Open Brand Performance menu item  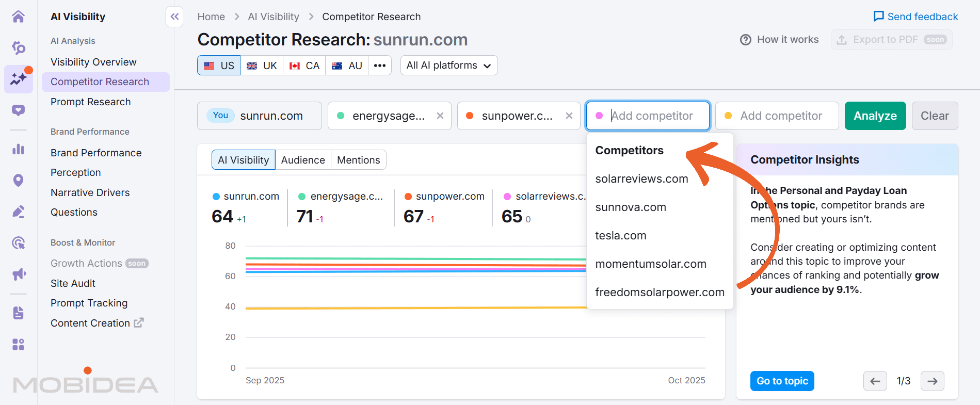(96, 153)
